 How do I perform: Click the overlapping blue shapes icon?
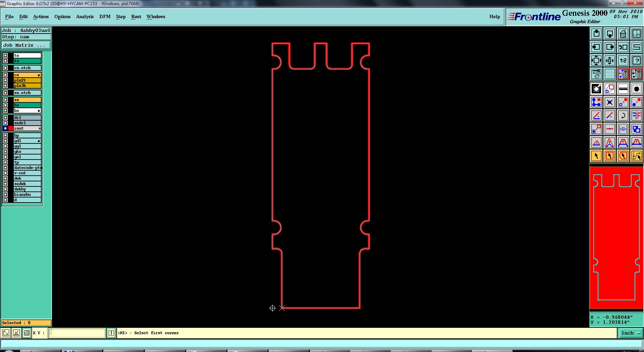637,129
